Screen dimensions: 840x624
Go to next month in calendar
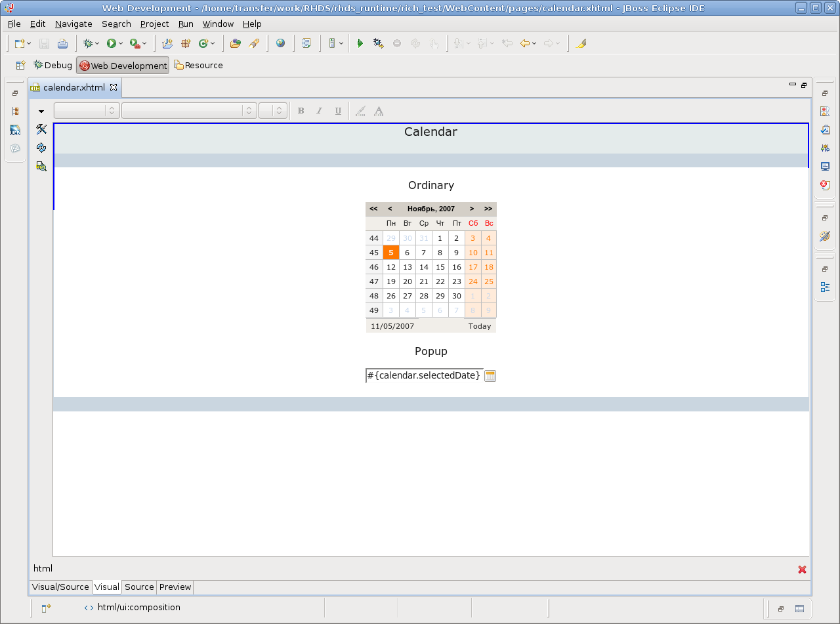[472, 209]
